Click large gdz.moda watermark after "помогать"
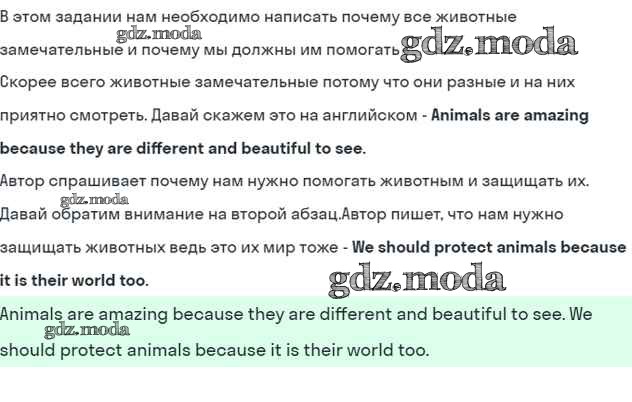Viewport: 632px width, 402px height. click(489, 43)
